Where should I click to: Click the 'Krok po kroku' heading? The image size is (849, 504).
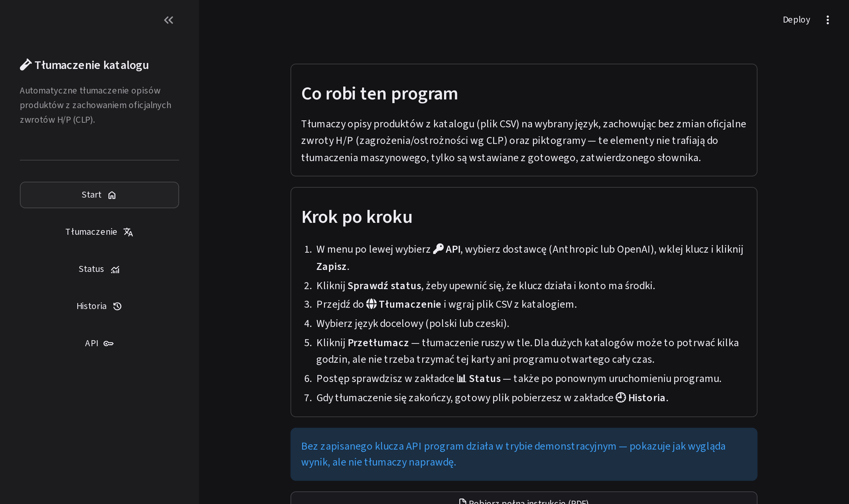click(x=357, y=217)
